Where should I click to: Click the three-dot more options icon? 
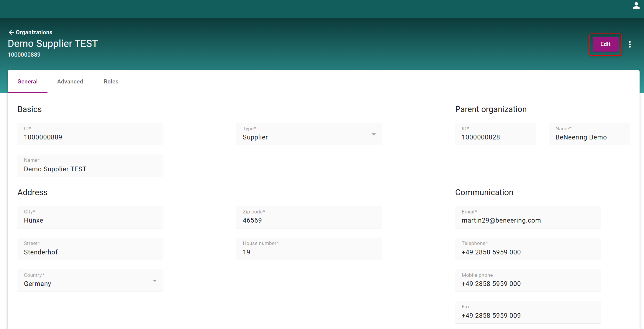tap(630, 44)
